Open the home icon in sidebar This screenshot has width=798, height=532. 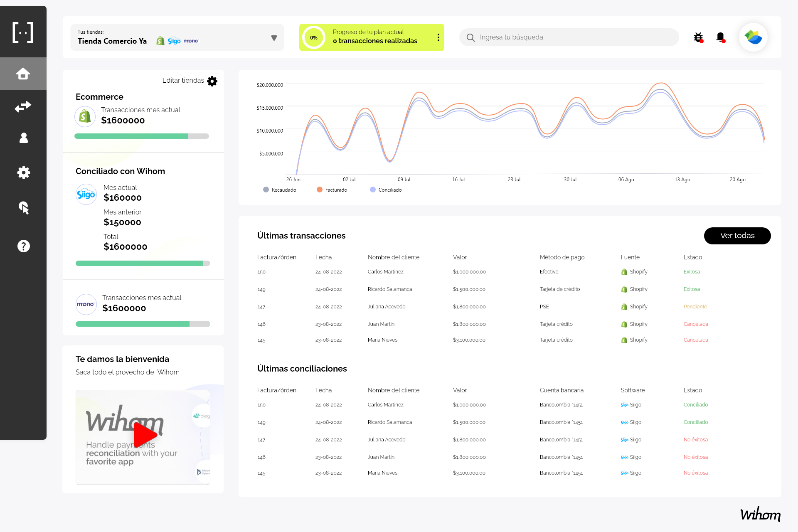(x=23, y=74)
